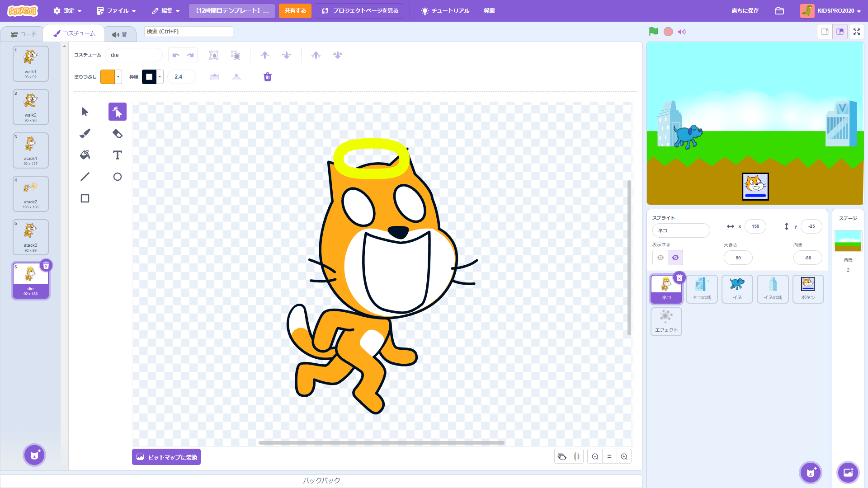Click ビットマップに変換 button
The image size is (868, 488).
click(x=166, y=457)
